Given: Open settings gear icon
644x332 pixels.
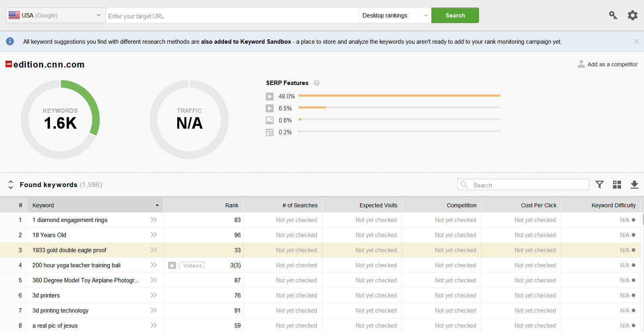Looking at the screenshot, I should [632, 15].
